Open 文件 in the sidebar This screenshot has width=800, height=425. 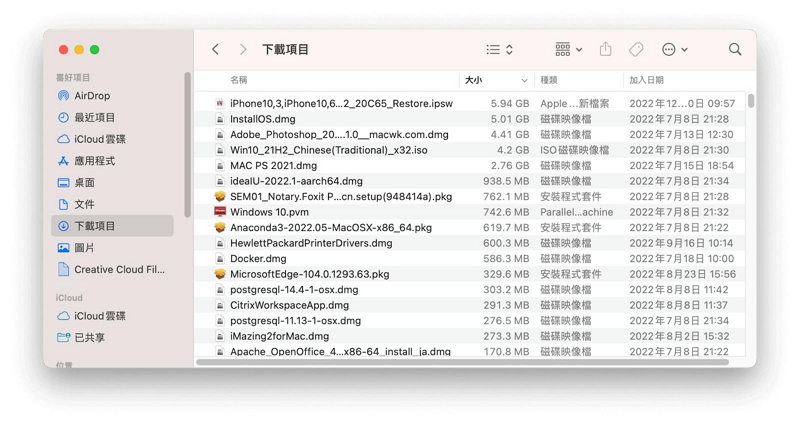[112, 204]
